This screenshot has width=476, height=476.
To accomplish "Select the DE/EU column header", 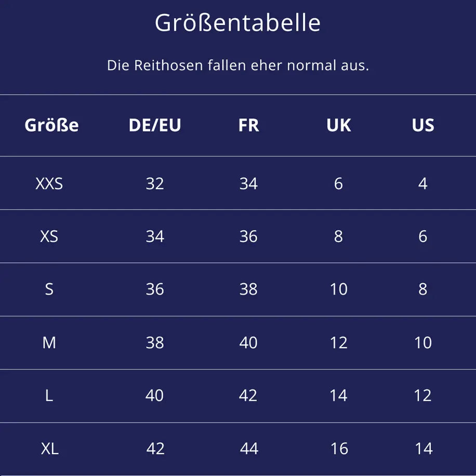I will (155, 125).
